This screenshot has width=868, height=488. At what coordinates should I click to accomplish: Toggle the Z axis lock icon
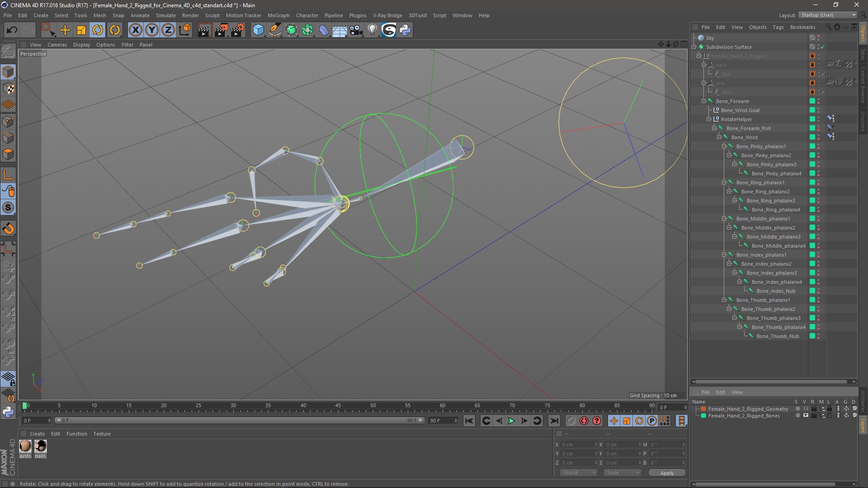point(168,30)
